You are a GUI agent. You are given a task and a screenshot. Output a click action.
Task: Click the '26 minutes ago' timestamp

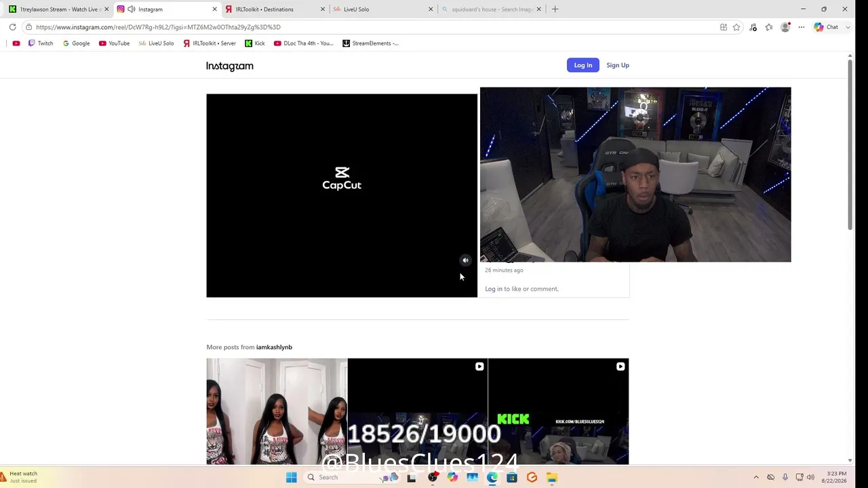tap(504, 270)
